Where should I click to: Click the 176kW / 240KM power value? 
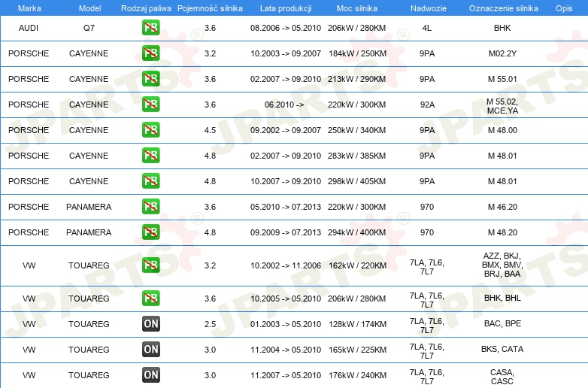[357, 375]
